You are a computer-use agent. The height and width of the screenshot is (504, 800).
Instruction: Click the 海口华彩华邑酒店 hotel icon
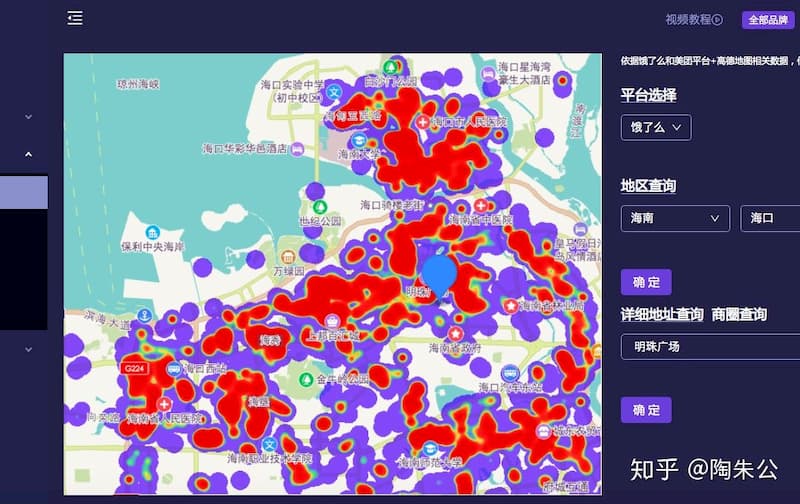297,149
